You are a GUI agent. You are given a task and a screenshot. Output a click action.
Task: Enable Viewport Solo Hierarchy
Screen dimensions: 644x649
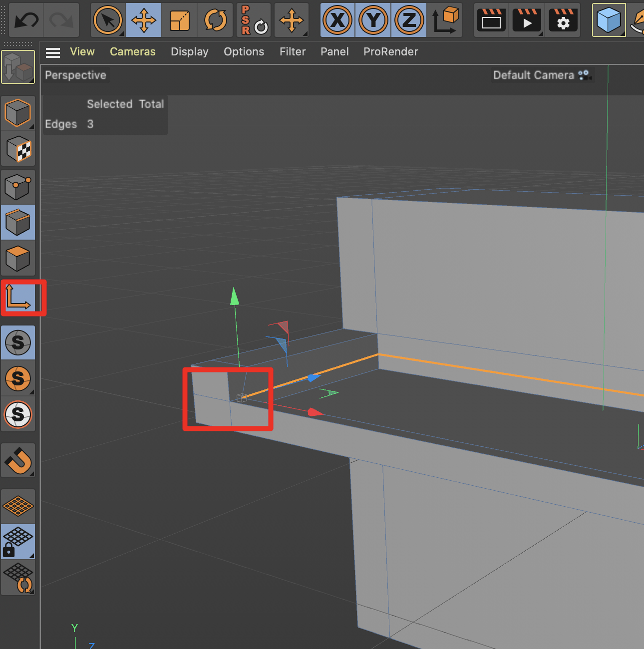pyautogui.click(x=18, y=414)
